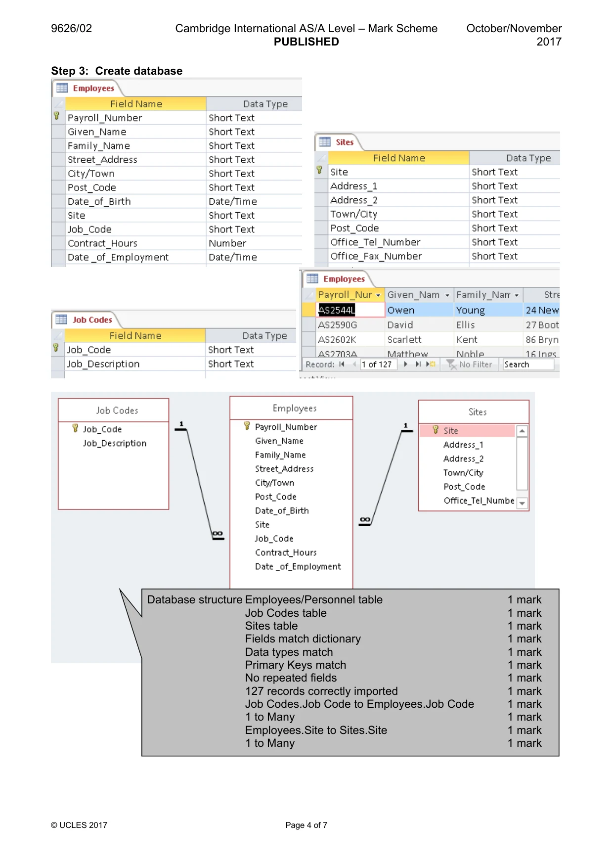The height and width of the screenshot is (868, 613).
Task: Click the key icon next to Job_Code in relationships diagram
Action: 75,428
